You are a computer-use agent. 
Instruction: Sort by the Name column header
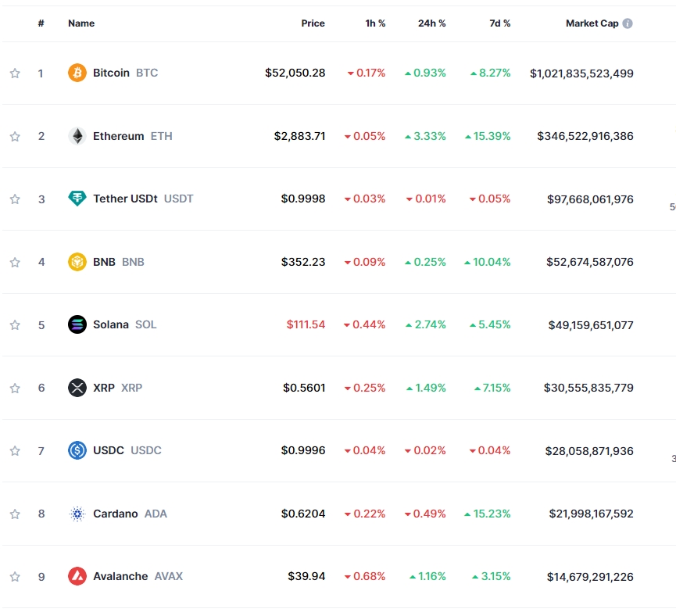pyautogui.click(x=81, y=23)
